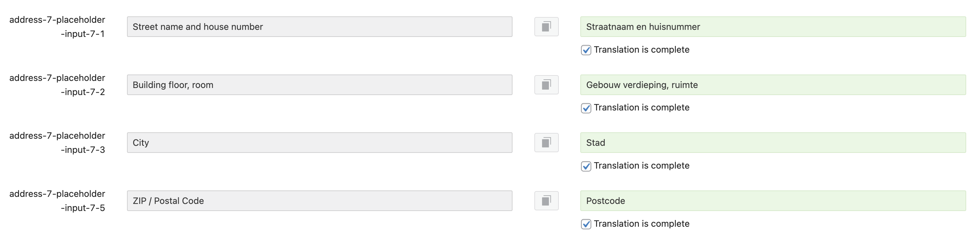Toggle Translation is complete checkbox under Stad
980x246 pixels.
click(586, 166)
